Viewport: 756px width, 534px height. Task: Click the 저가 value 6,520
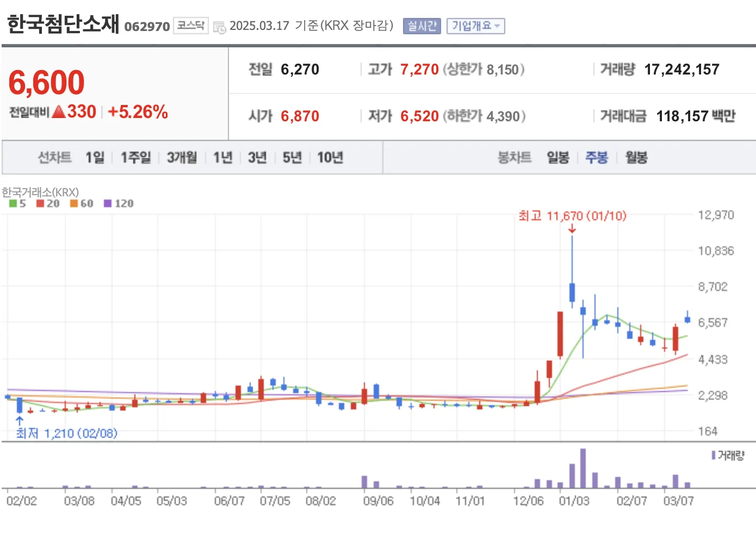[419, 116]
